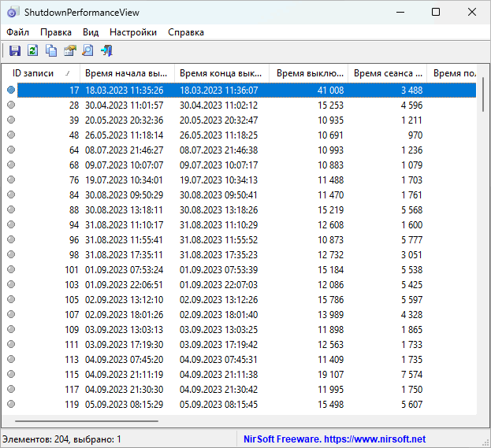Click the bullet icon of record 119
This screenshot has width=491, height=448.
pyautogui.click(x=11, y=405)
